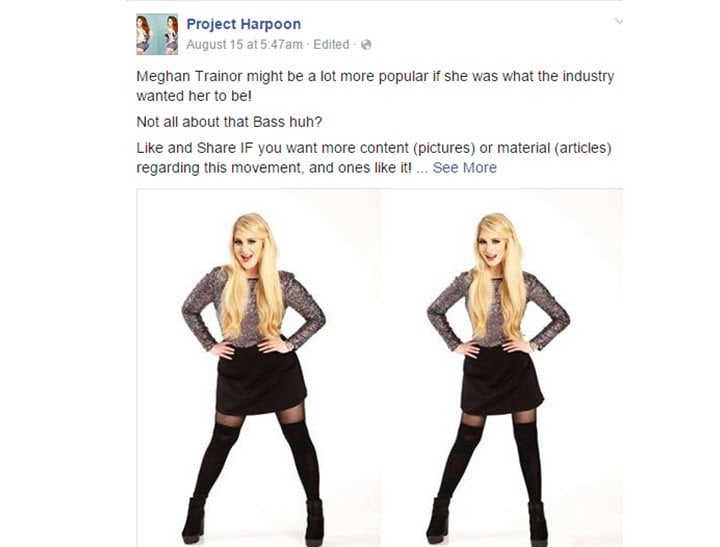Screen dimensions: 720x547
Task: Click the 'Like and Share IF you want' sentence
Action: click(x=374, y=148)
